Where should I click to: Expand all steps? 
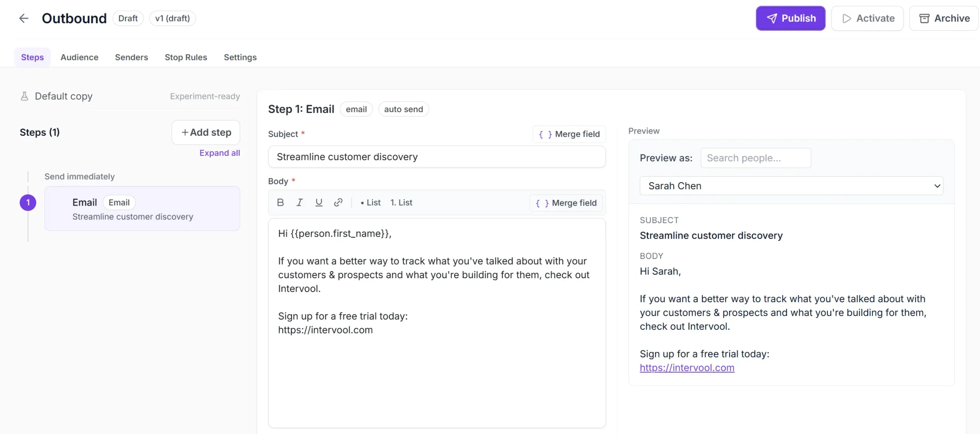click(x=220, y=153)
